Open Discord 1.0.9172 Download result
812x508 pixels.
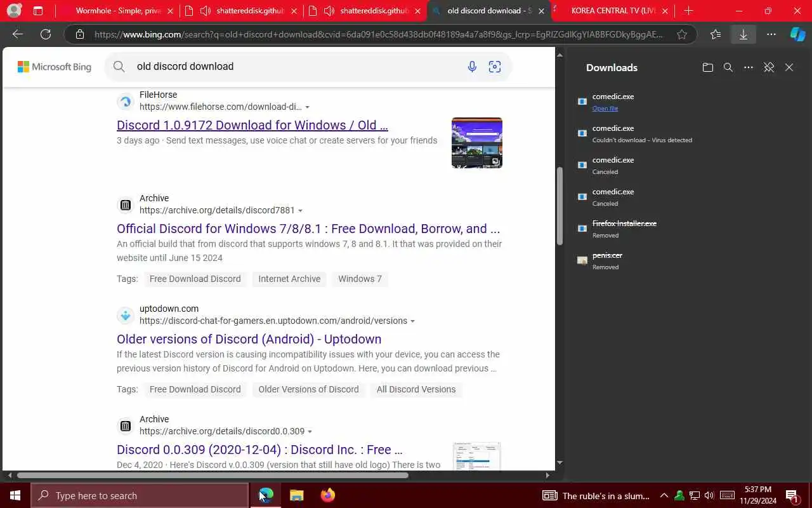[x=252, y=125]
